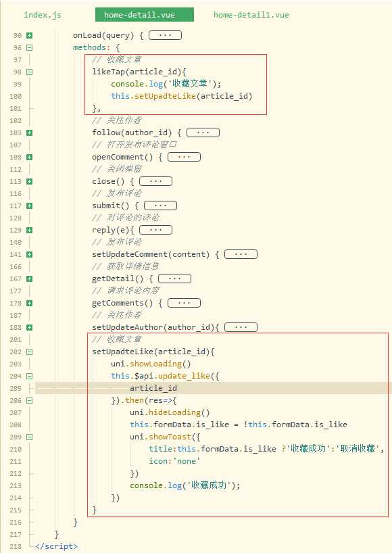392x553 pixels.
Task: Click the comment on line 166
Action: 126,266
